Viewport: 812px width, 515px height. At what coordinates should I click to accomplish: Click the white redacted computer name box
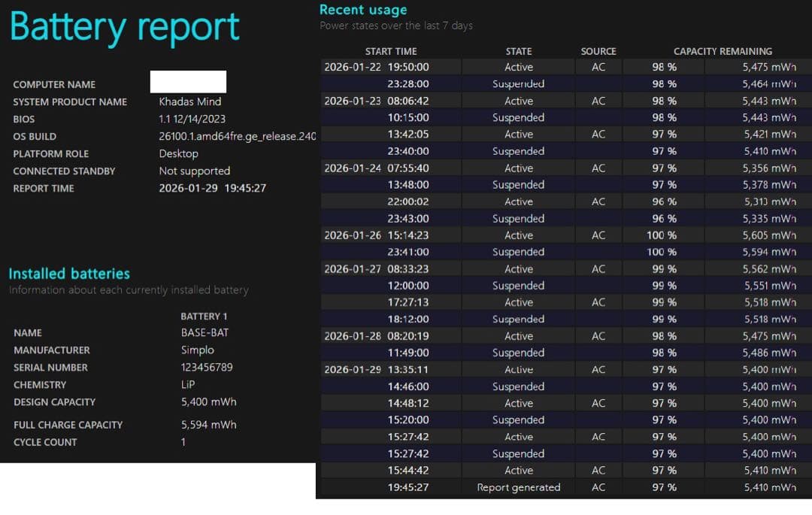[x=188, y=82]
